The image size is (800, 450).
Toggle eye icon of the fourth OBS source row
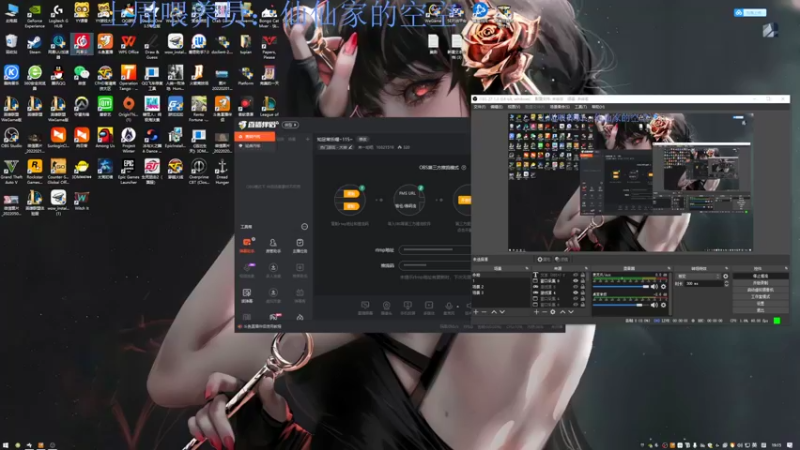point(576,293)
